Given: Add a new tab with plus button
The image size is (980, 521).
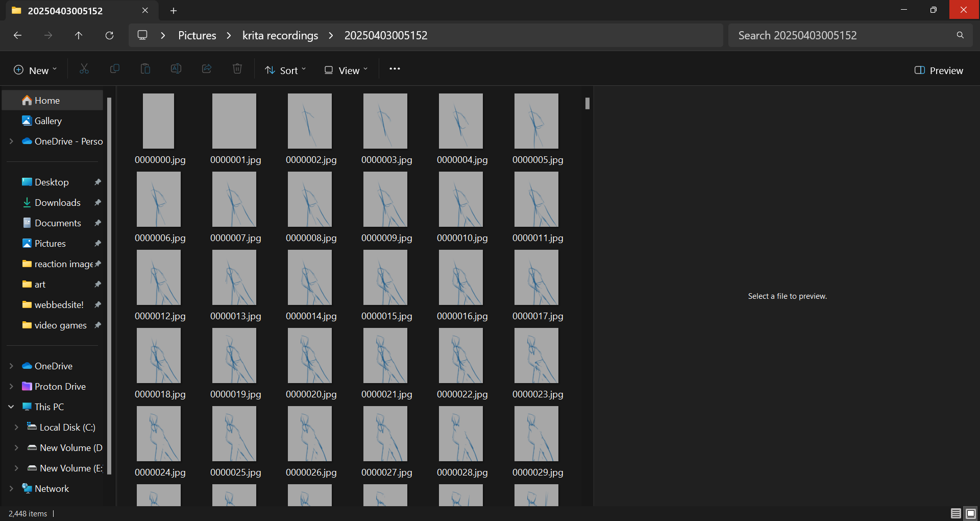Looking at the screenshot, I should pyautogui.click(x=174, y=11).
